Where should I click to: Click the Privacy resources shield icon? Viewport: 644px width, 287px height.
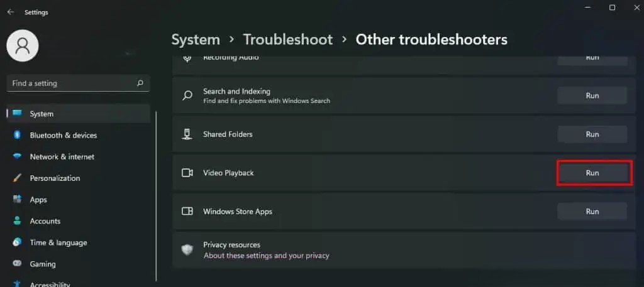coord(187,250)
